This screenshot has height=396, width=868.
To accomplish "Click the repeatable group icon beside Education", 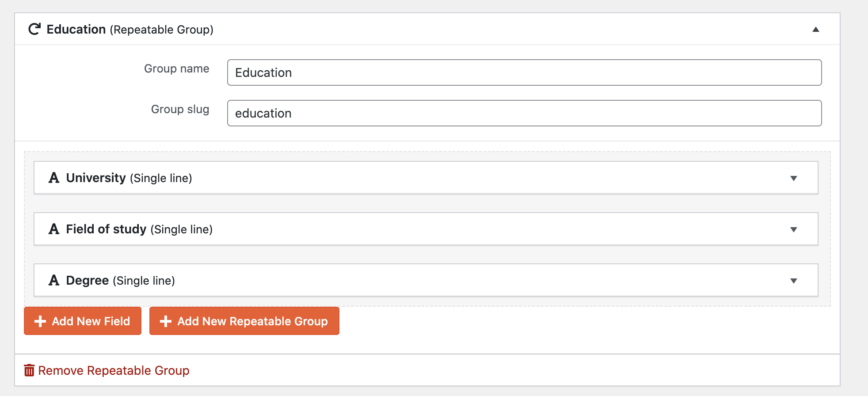I will click(34, 29).
